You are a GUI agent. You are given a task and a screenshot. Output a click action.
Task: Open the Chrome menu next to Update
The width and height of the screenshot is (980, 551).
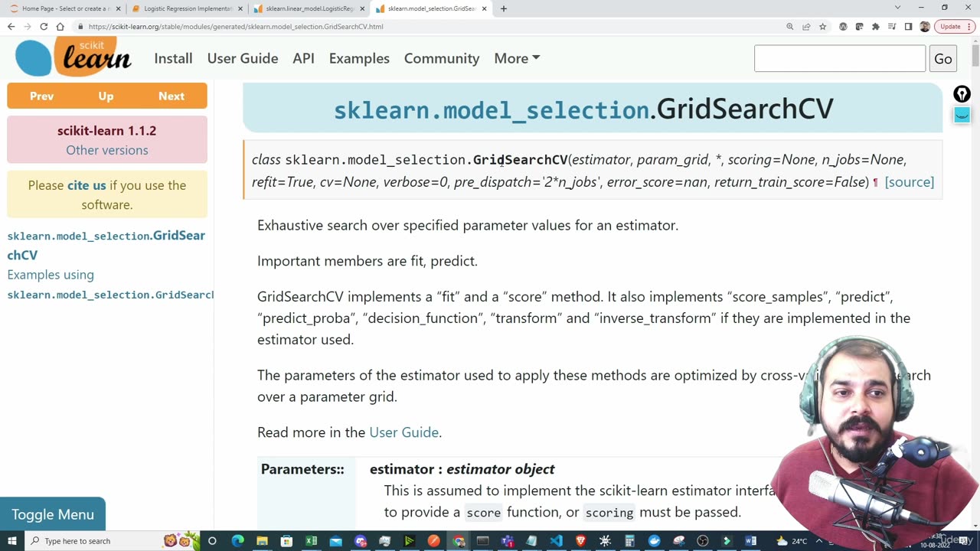(969, 26)
